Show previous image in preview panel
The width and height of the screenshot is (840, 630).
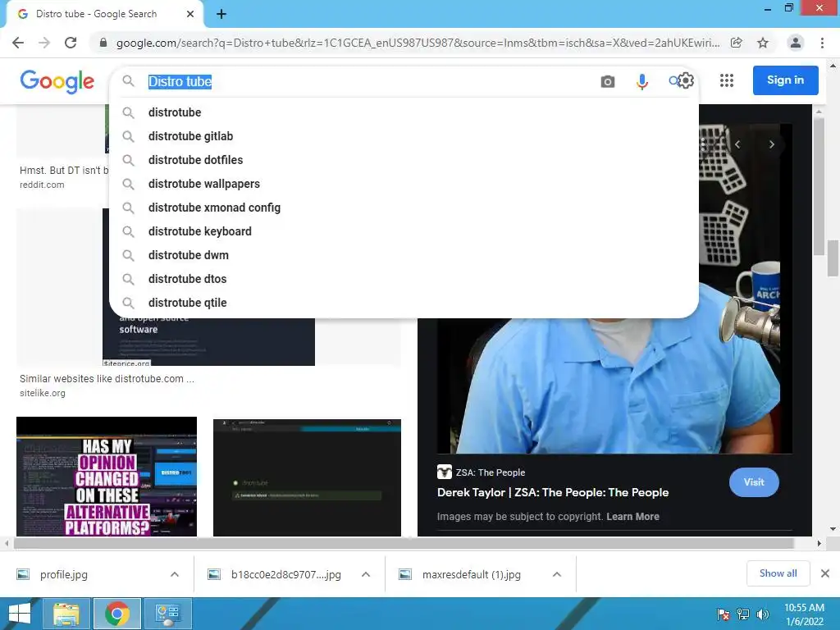[737, 144]
